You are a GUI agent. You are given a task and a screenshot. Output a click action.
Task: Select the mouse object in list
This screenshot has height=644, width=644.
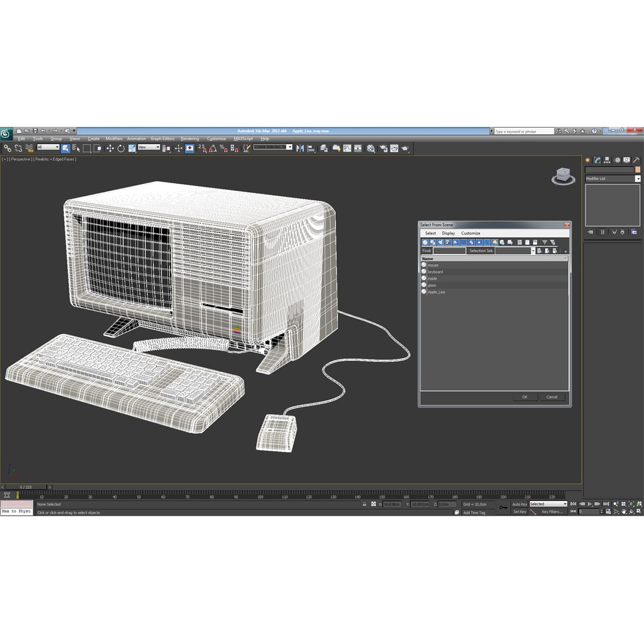tap(494, 265)
